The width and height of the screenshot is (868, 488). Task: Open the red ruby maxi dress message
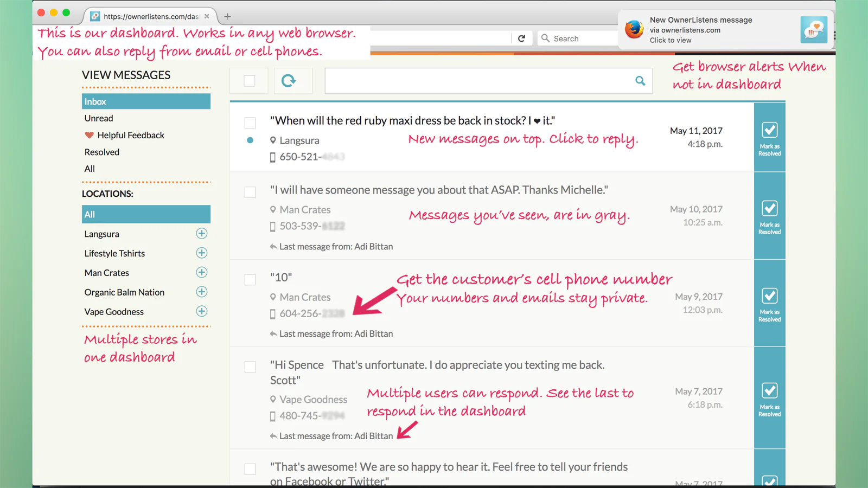tap(413, 120)
